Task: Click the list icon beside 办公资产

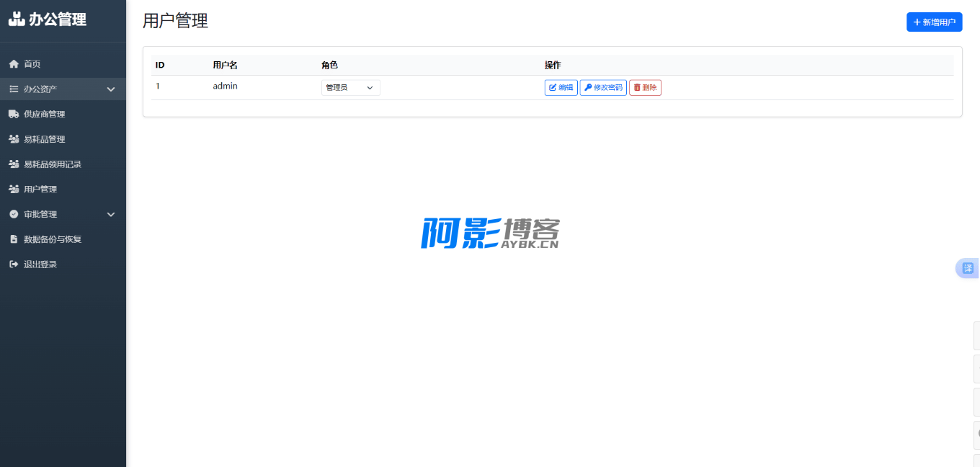Action: (14, 89)
